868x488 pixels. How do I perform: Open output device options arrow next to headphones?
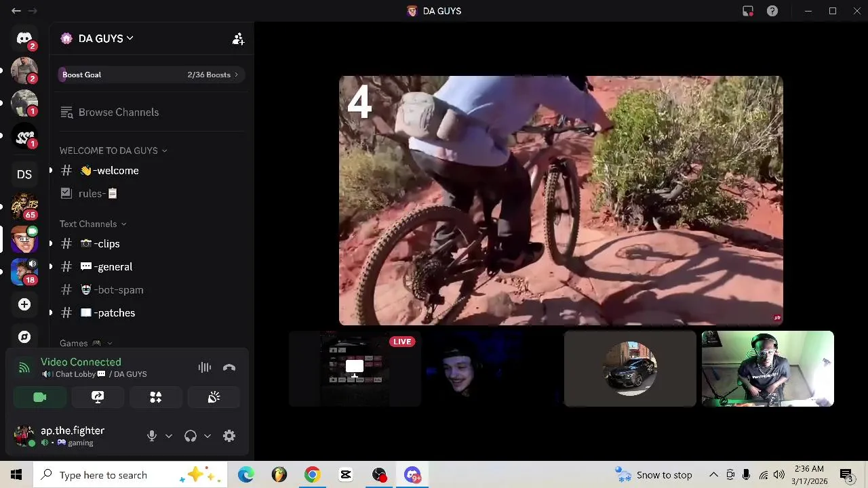(208, 436)
